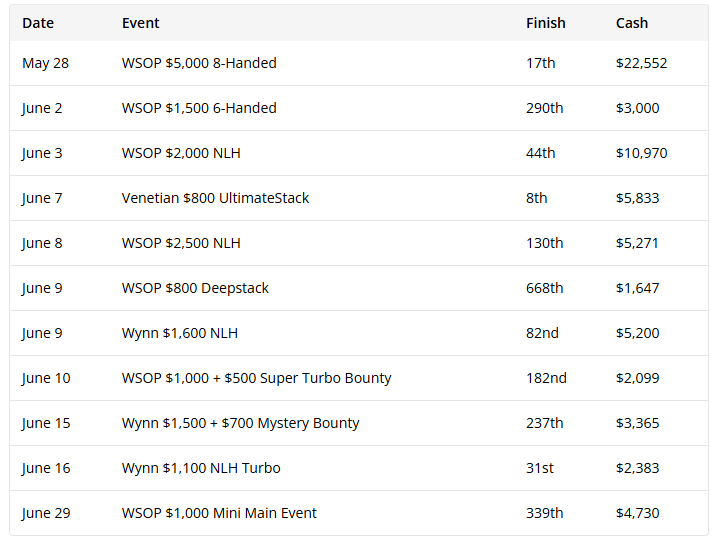The width and height of the screenshot is (720, 540).
Task: Click Venetian $800 UltimateStack event text
Action: pos(215,198)
